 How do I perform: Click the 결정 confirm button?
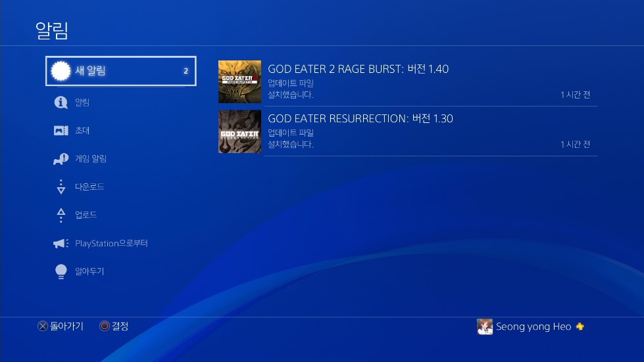point(114,326)
